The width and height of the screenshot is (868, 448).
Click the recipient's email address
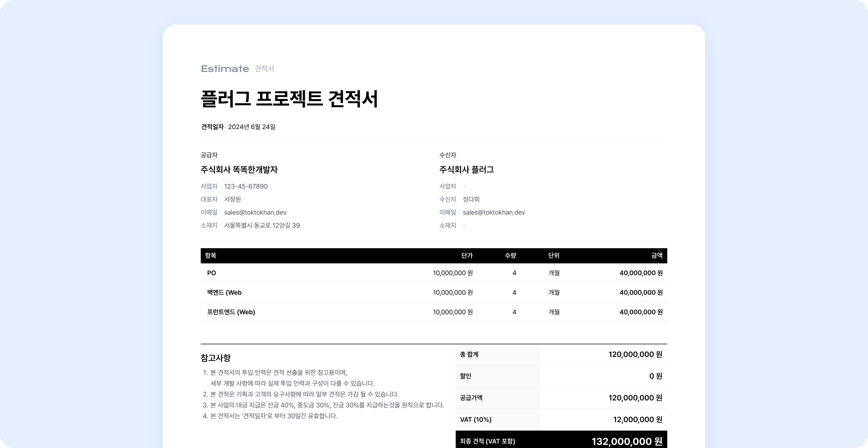(494, 212)
